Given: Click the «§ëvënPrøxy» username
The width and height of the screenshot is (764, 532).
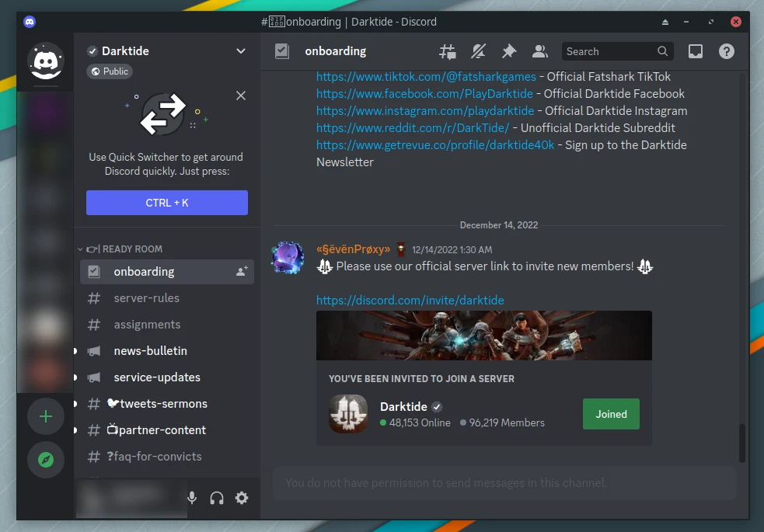Looking at the screenshot, I should click(x=354, y=249).
